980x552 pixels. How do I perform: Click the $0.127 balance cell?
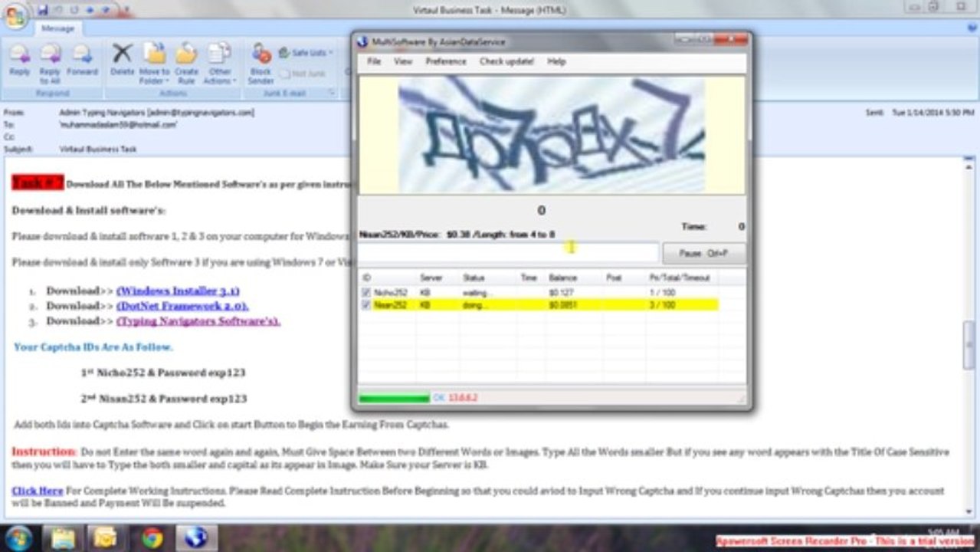561,293
